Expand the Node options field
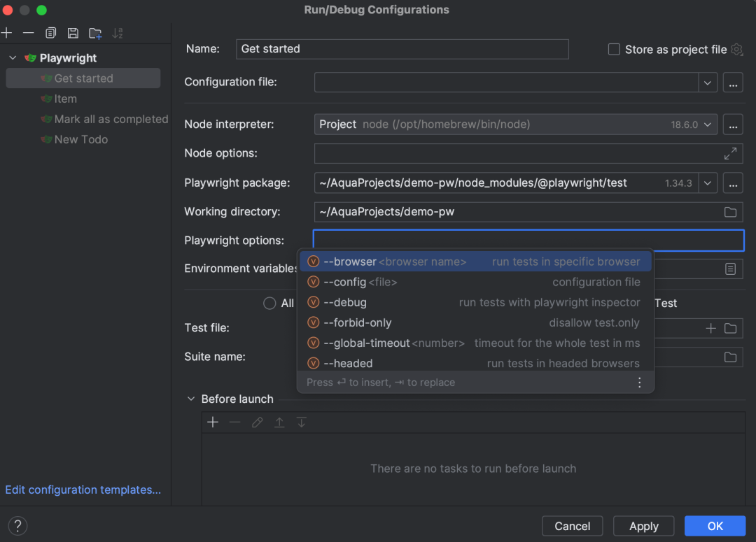Screen dimensions: 756x542 (x=730, y=153)
